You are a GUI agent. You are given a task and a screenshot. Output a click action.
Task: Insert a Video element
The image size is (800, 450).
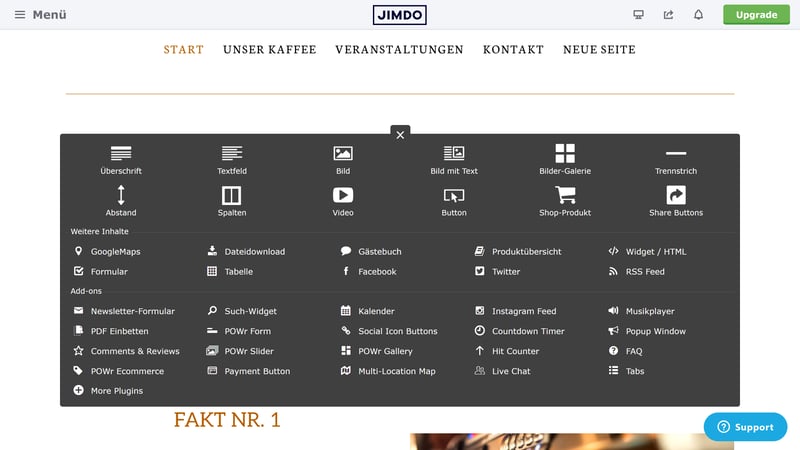point(343,200)
